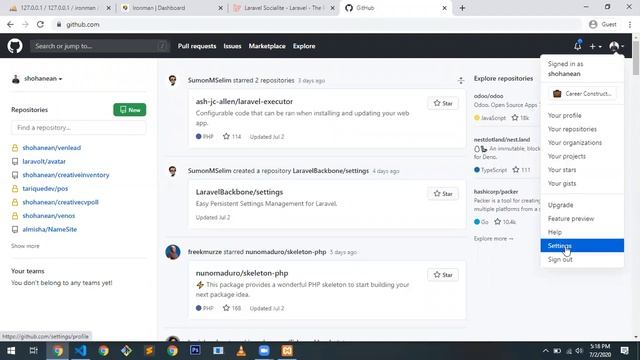Open the shohanean/venlead repository
Viewport: 640px width, 360px height.
[x=51, y=148]
